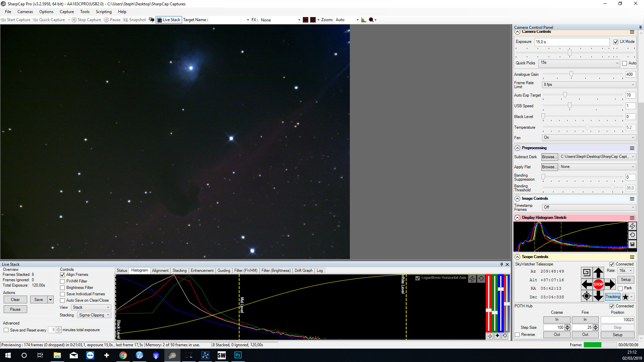Open the slew Rate 16x dropdown
Viewport: 644px width, 362px height.
coord(626,270)
